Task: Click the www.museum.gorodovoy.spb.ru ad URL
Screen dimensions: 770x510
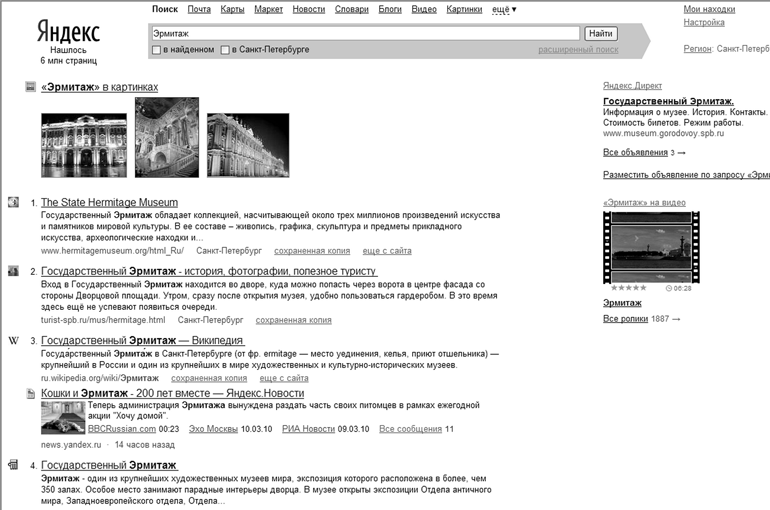Action: click(x=663, y=134)
